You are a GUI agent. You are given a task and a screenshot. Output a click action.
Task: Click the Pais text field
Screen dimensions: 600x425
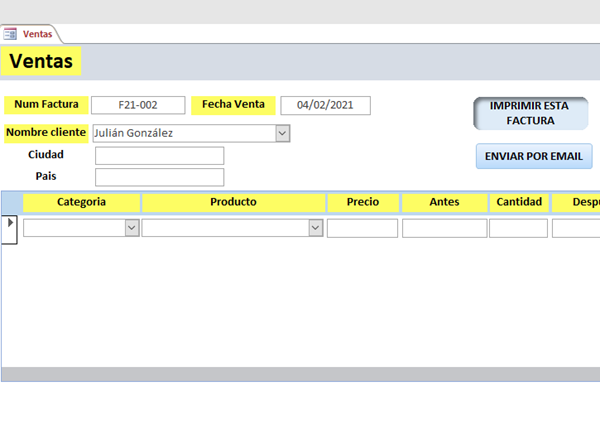coord(159,177)
